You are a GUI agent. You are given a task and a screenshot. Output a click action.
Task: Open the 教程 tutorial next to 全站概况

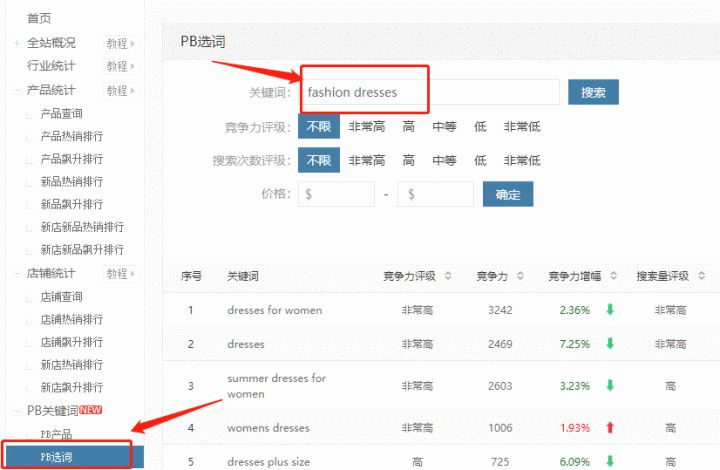click(120, 44)
